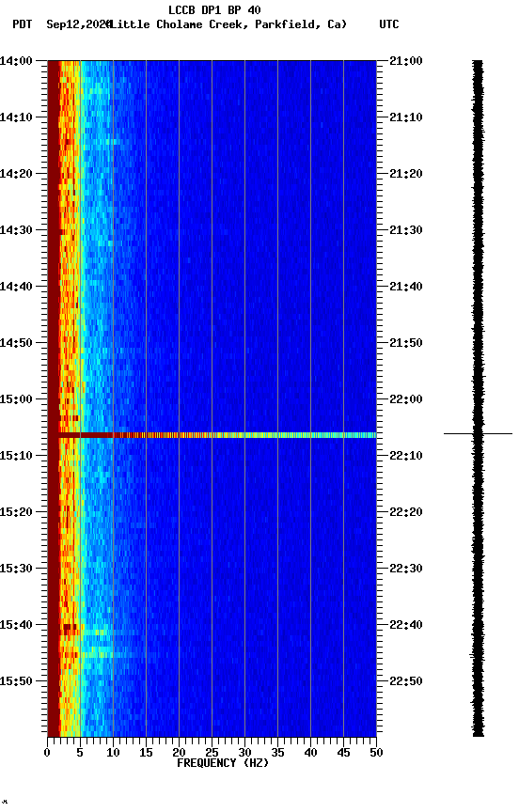Click the 'Parkfield, Ca)' location text
The width and height of the screenshot is (519, 812).
pyautogui.click(x=301, y=24)
